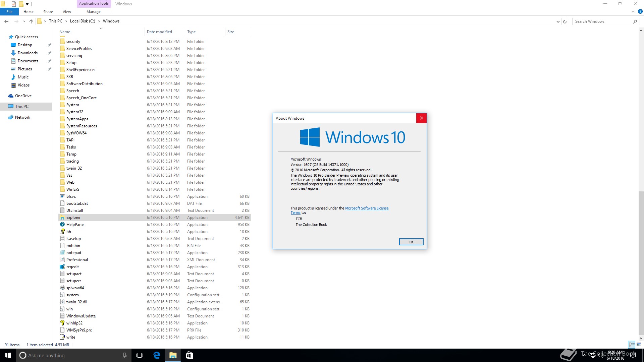Viewport: 644px width, 362px height.
Task: Click the Application Tools contextual tab
Action: tap(94, 4)
